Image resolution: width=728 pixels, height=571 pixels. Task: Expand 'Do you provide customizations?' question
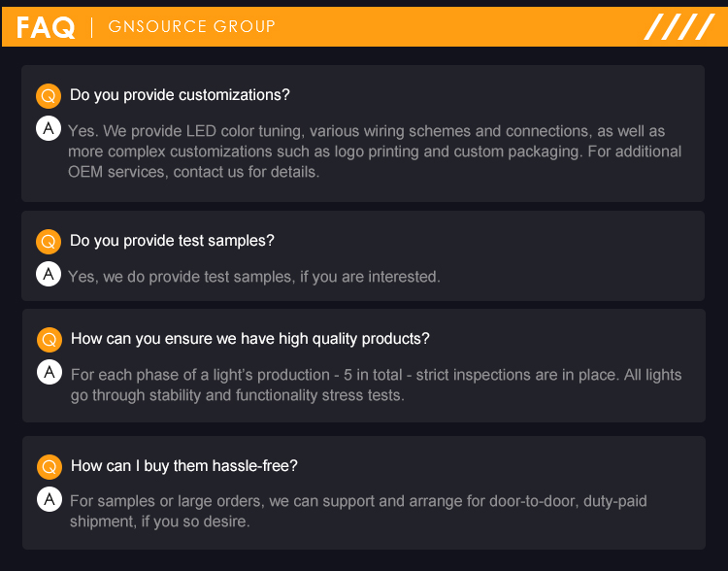click(x=180, y=95)
